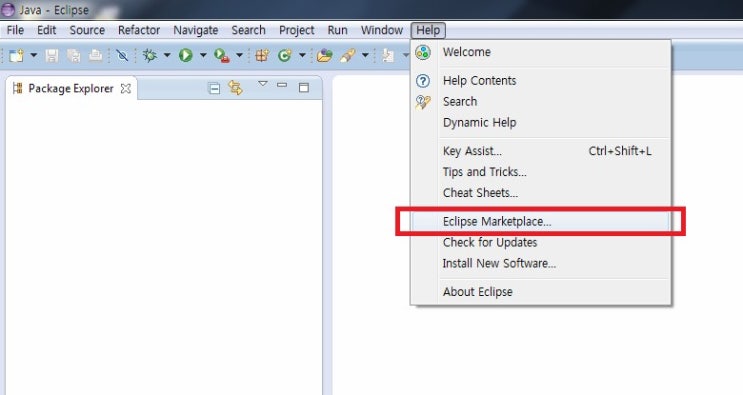
Task: Click the Save disk icon
Action: click(x=52, y=55)
